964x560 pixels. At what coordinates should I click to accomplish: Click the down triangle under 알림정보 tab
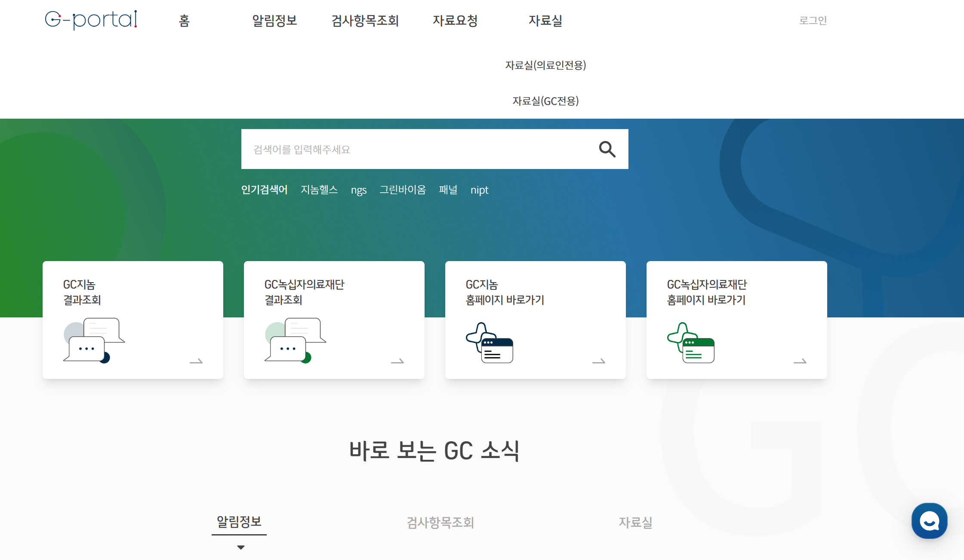[x=241, y=548]
